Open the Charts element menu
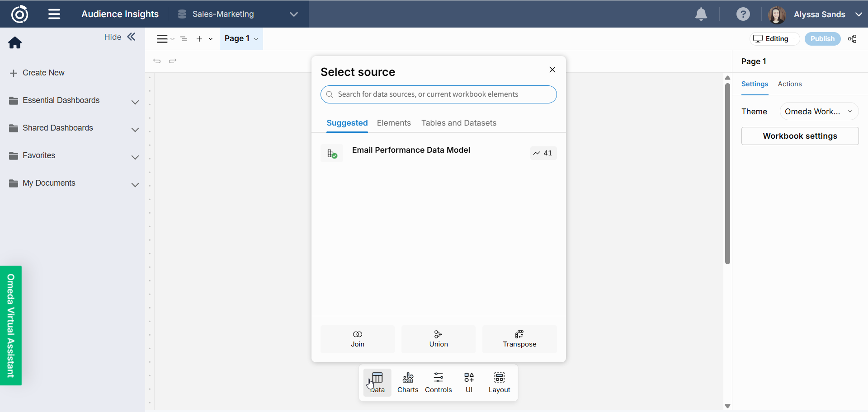The height and width of the screenshot is (412, 868). click(408, 382)
